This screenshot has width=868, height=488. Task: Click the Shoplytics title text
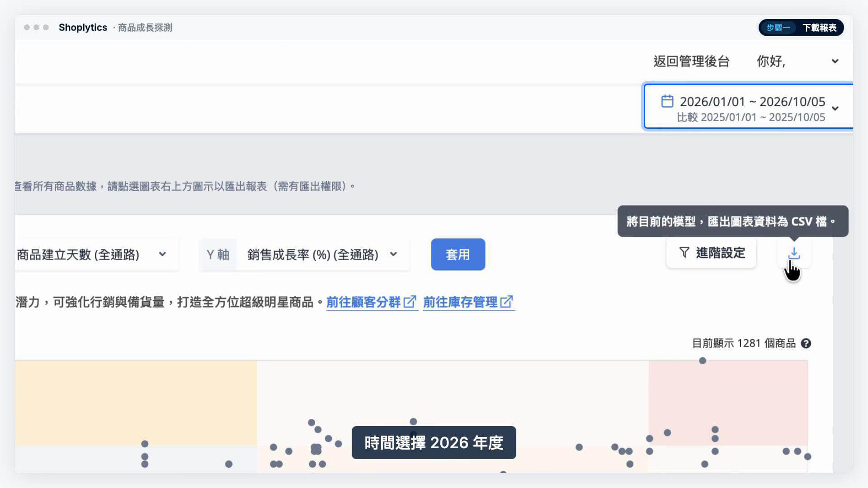(83, 28)
